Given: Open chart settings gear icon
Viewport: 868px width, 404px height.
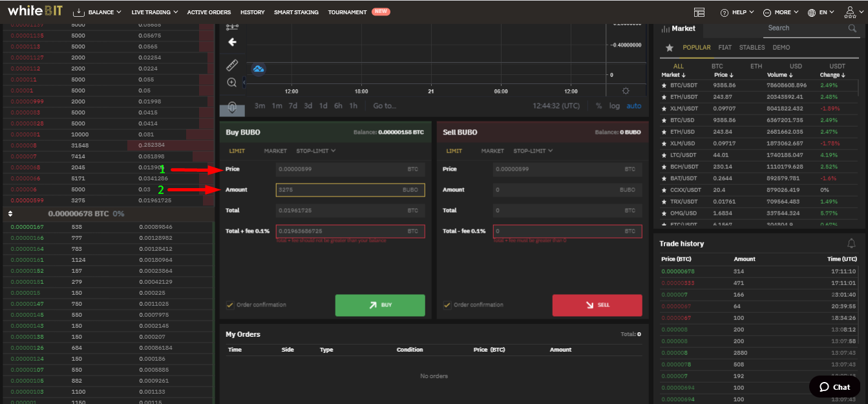Looking at the screenshot, I should 626,91.
